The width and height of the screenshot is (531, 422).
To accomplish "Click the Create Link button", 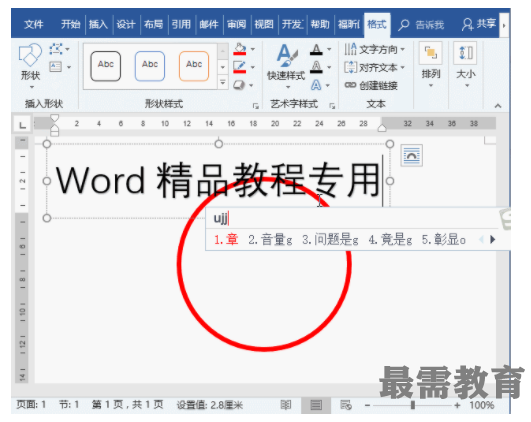I will pos(371,85).
